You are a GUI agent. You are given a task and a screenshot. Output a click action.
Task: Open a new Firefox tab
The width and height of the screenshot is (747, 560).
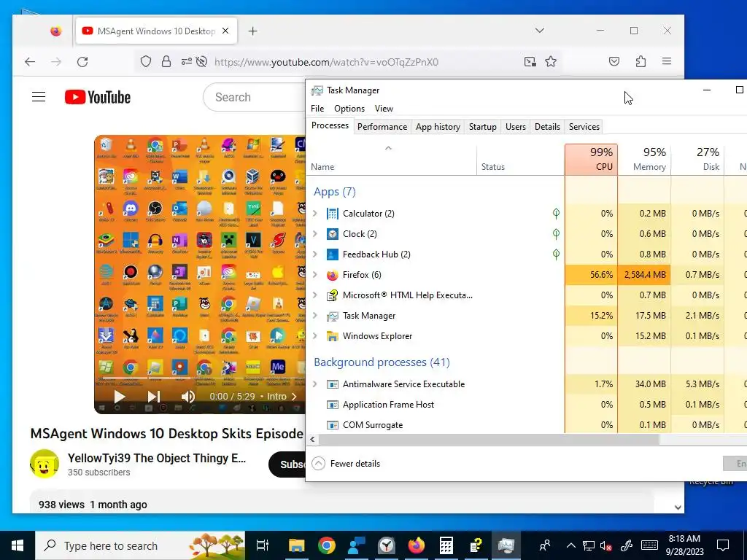tap(252, 31)
